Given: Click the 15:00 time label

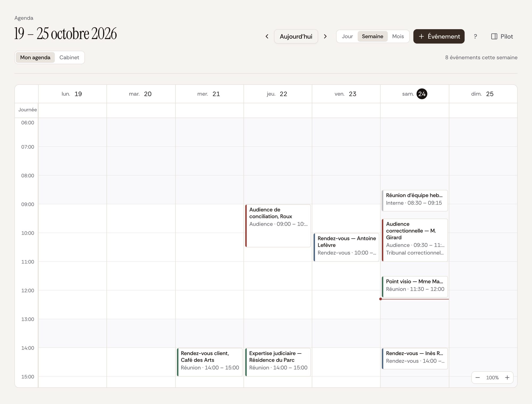Looking at the screenshot, I should [28, 377].
